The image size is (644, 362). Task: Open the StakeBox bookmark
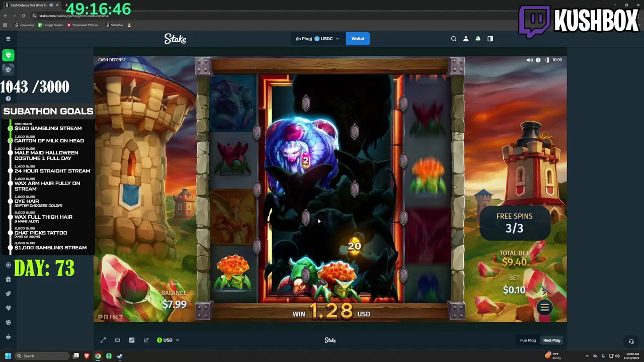click(x=115, y=25)
